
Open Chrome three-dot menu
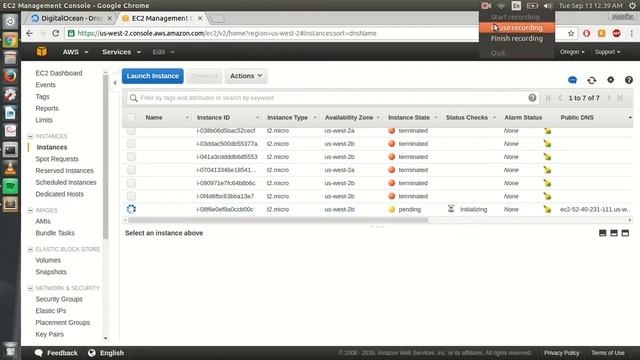tap(631, 33)
